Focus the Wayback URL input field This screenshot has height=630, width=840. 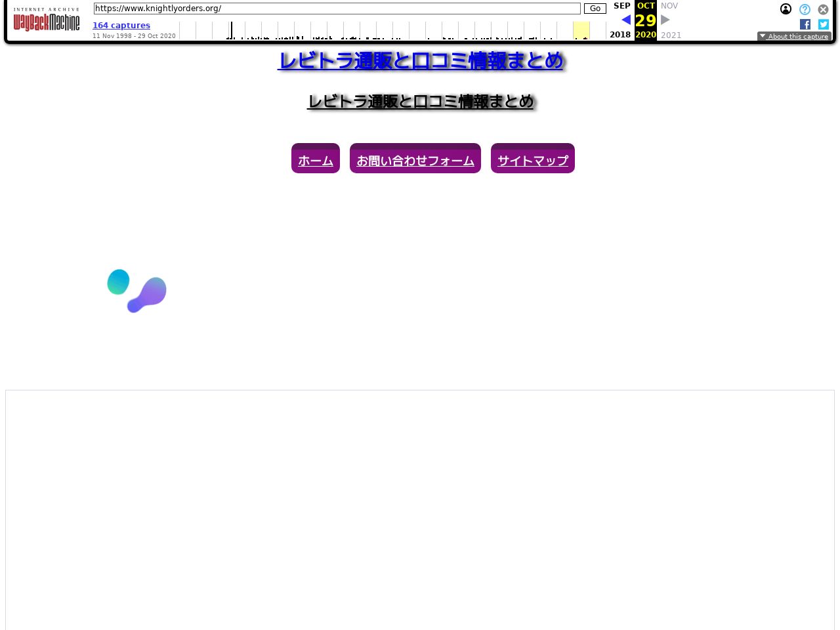[x=337, y=9]
